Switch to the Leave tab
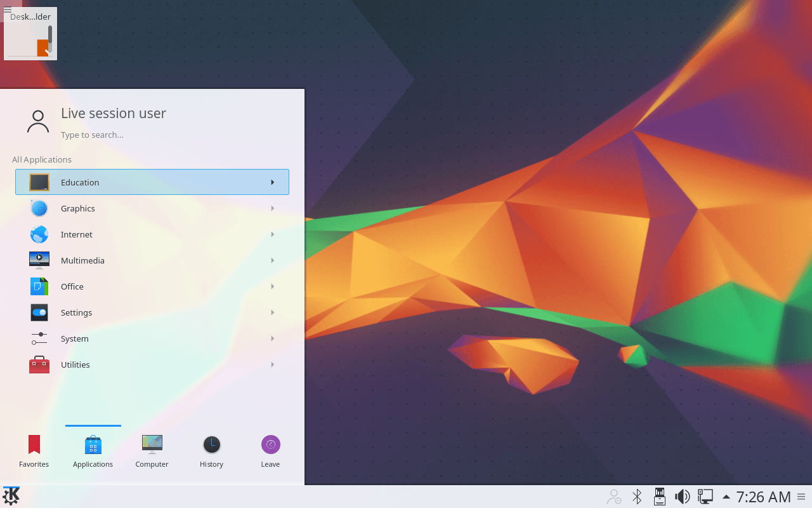This screenshot has width=812, height=508. pyautogui.click(x=270, y=451)
